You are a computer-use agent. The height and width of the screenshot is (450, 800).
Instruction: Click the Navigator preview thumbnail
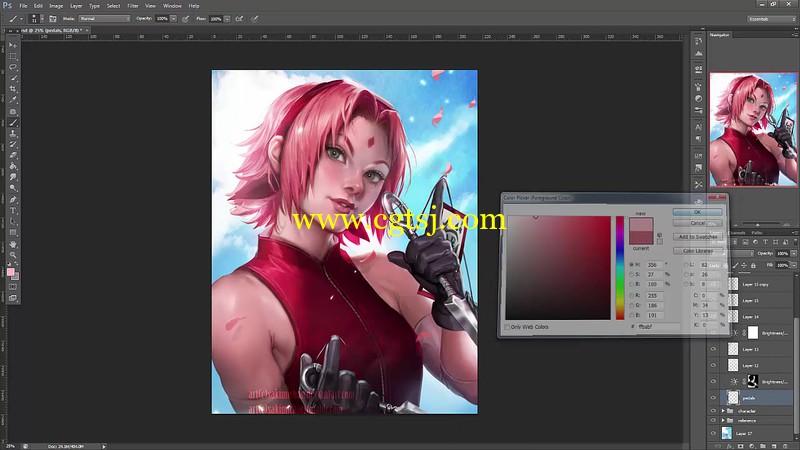click(x=753, y=129)
